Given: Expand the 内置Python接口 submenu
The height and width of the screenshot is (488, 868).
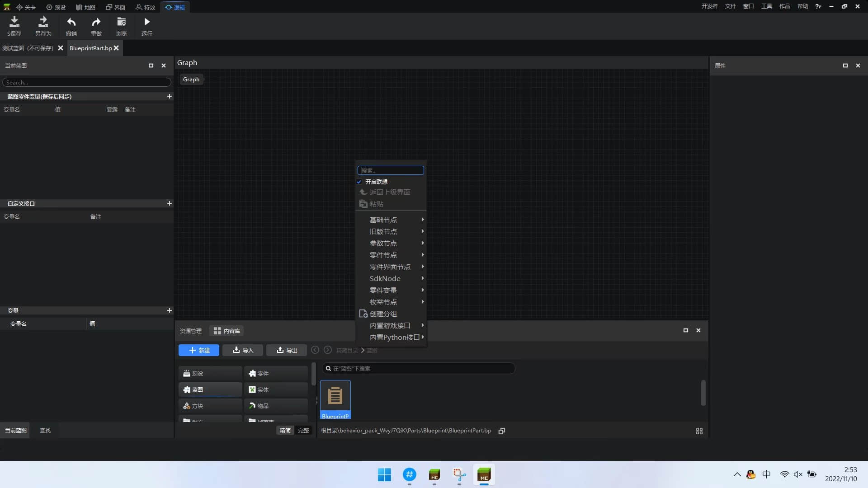Looking at the screenshot, I should 391,337.
